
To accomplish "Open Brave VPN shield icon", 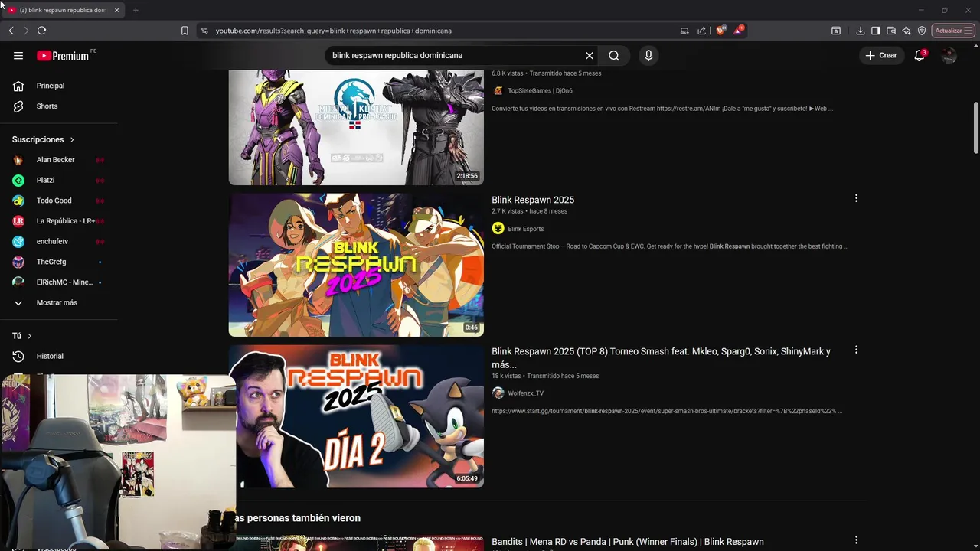I will click(922, 31).
